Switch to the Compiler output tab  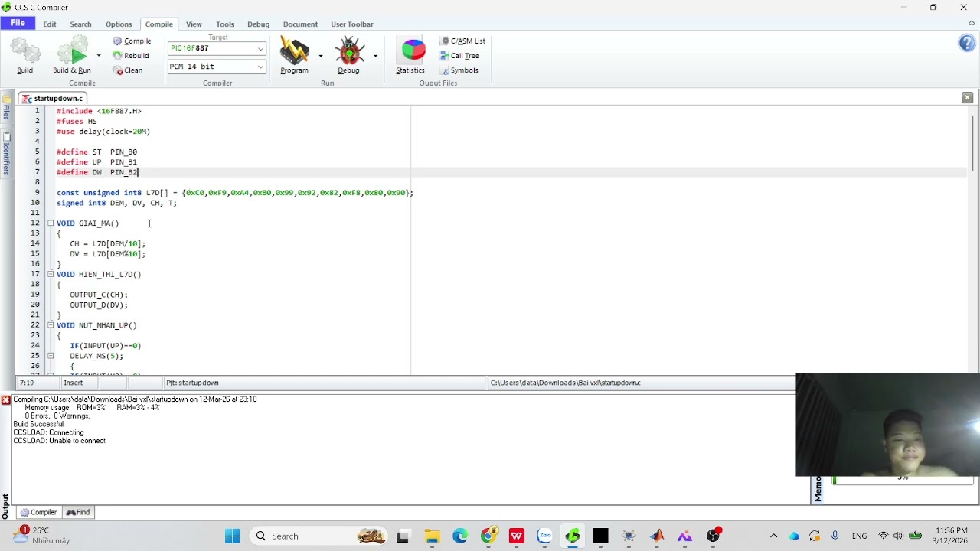[39, 513]
